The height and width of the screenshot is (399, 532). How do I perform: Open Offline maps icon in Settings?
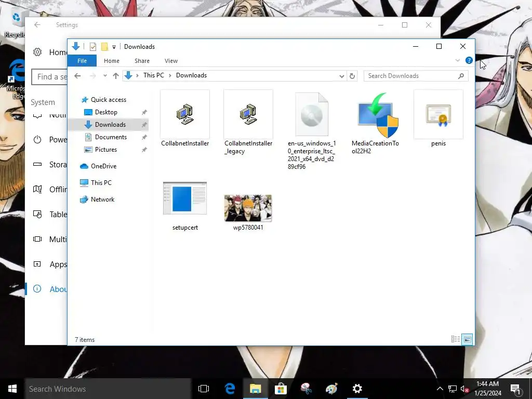click(x=37, y=189)
